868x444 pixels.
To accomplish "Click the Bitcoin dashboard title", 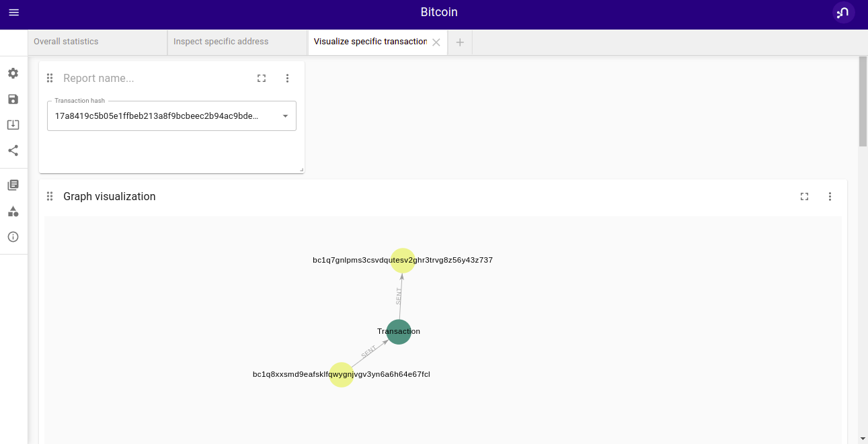I will (x=439, y=12).
